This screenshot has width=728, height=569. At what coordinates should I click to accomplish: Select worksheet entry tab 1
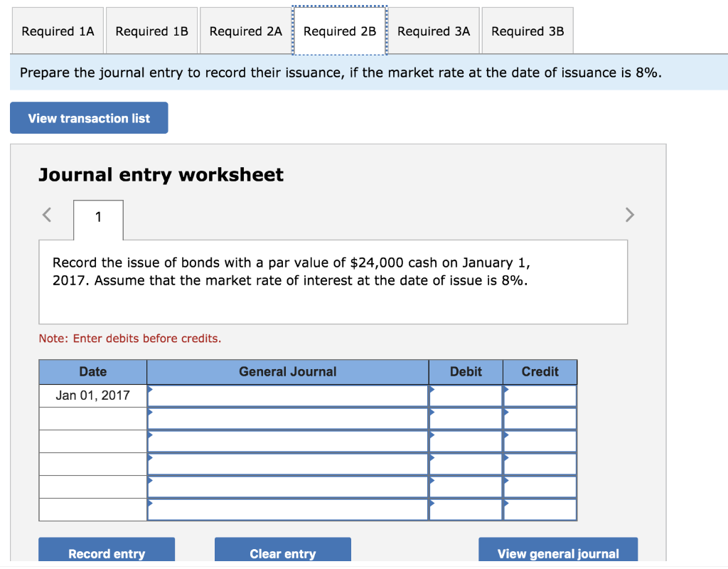tap(98, 219)
